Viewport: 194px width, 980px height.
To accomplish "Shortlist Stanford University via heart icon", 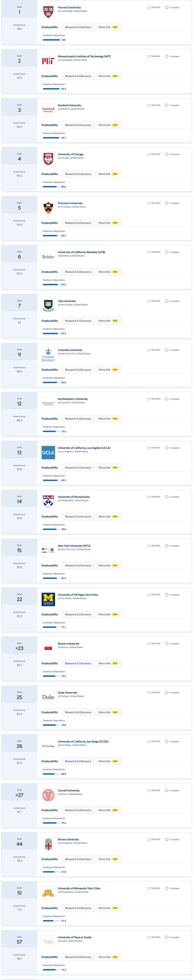I will pos(149,106).
